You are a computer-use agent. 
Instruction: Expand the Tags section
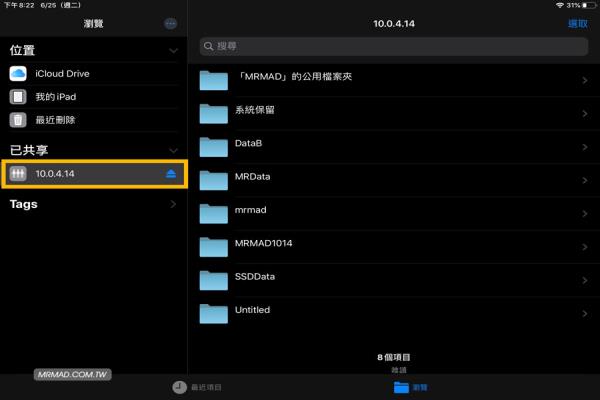pyautogui.click(x=174, y=204)
